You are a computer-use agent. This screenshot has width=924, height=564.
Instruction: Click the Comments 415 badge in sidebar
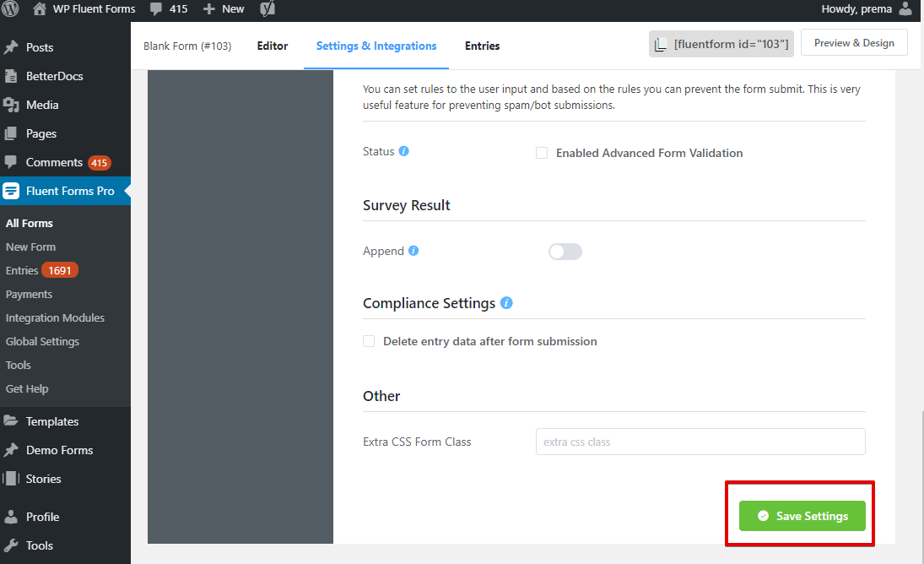[99, 163]
